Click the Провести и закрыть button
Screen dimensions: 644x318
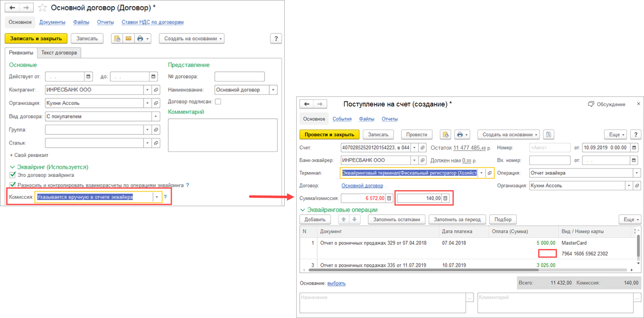pos(329,135)
